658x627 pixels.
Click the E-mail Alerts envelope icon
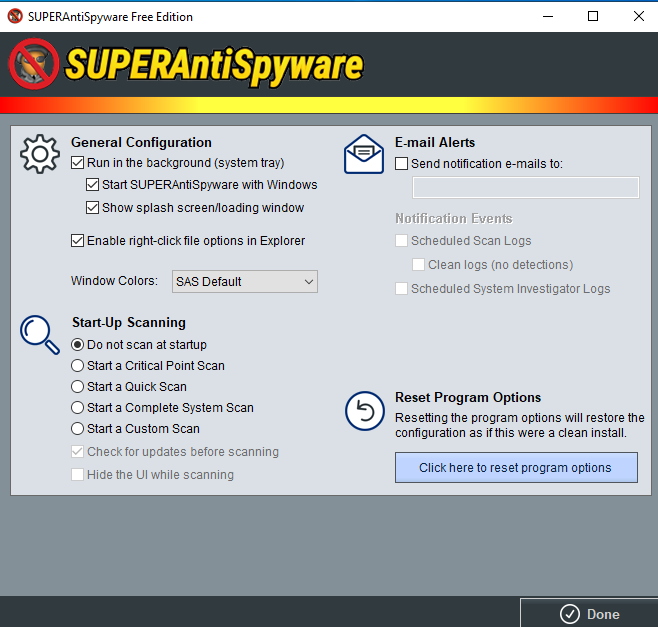364,154
